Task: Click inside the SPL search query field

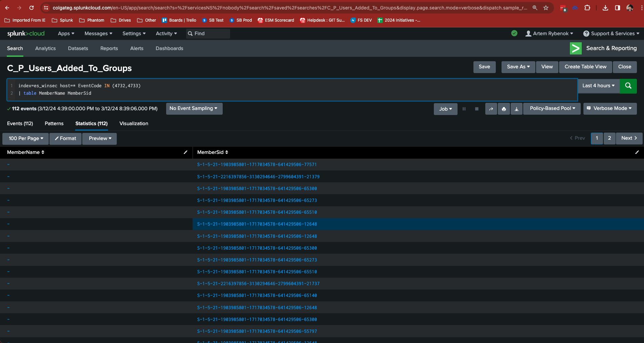Action: [203, 89]
